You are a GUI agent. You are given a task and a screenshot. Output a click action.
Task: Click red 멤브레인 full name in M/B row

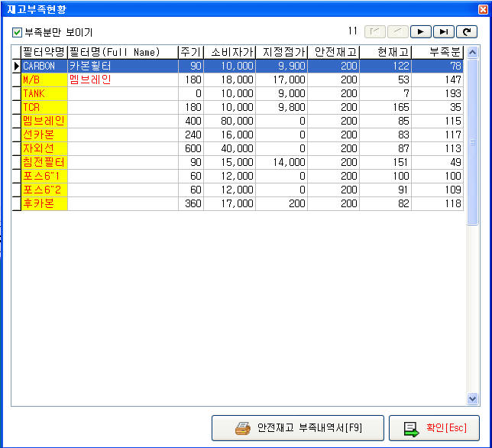(x=123, y=80)
